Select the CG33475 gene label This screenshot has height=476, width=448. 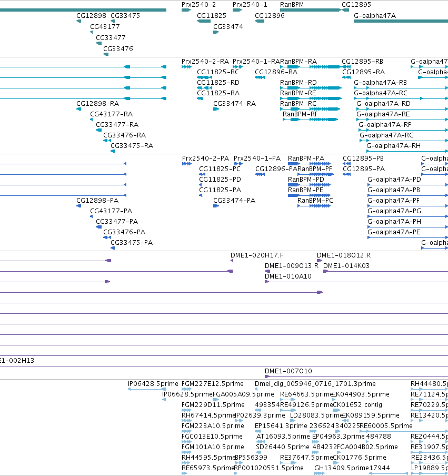(x=125, y=15)
